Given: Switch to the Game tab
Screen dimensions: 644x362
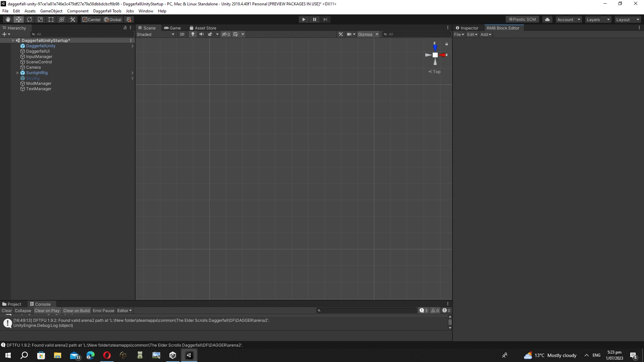Looking at the screenshot, I should pyautogui.click(x=172, y=28).
